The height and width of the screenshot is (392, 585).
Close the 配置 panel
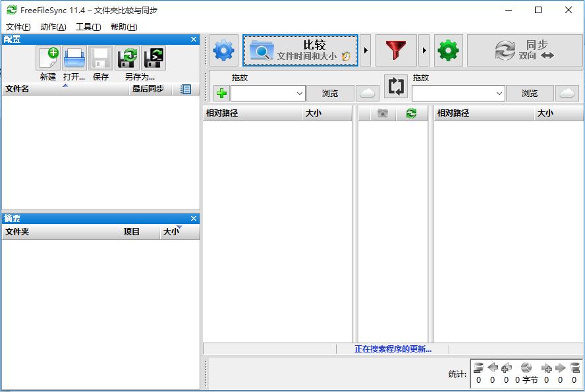click(194, 39)
